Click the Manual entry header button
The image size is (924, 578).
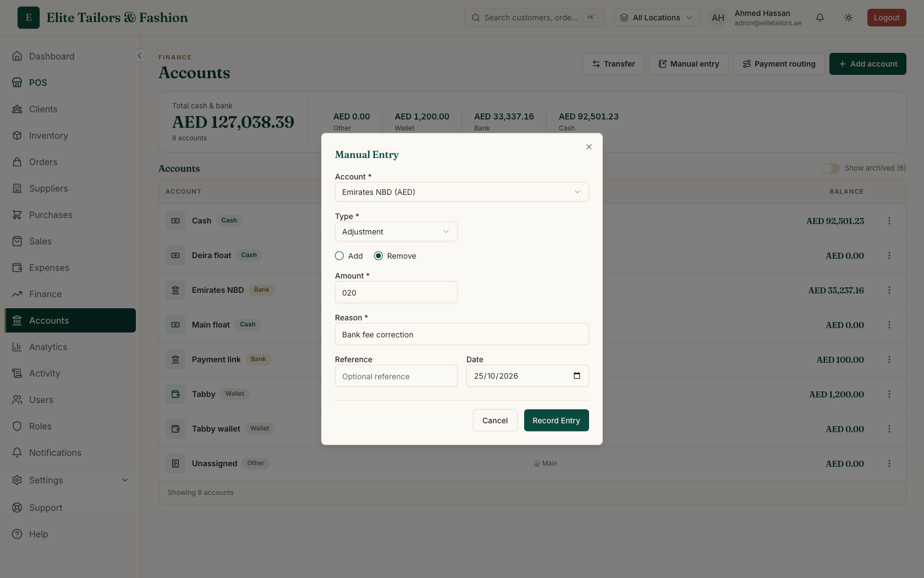(x=689, y=64)
